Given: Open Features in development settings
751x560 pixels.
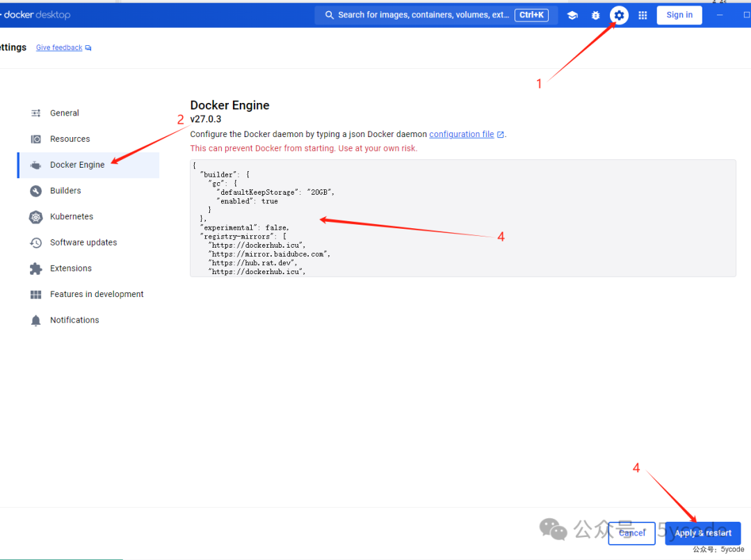Looking at the screenshot, I should (96, 294).
